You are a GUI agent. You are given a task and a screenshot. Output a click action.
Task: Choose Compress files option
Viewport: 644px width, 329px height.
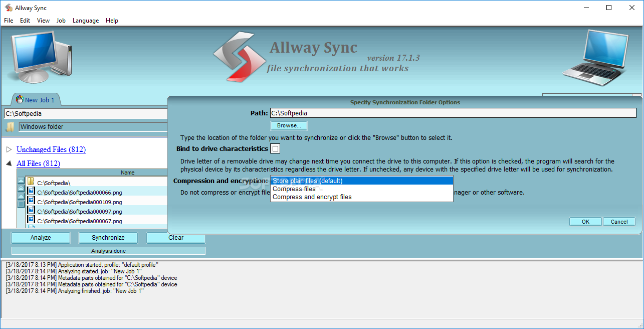click(x=361, y=189)
